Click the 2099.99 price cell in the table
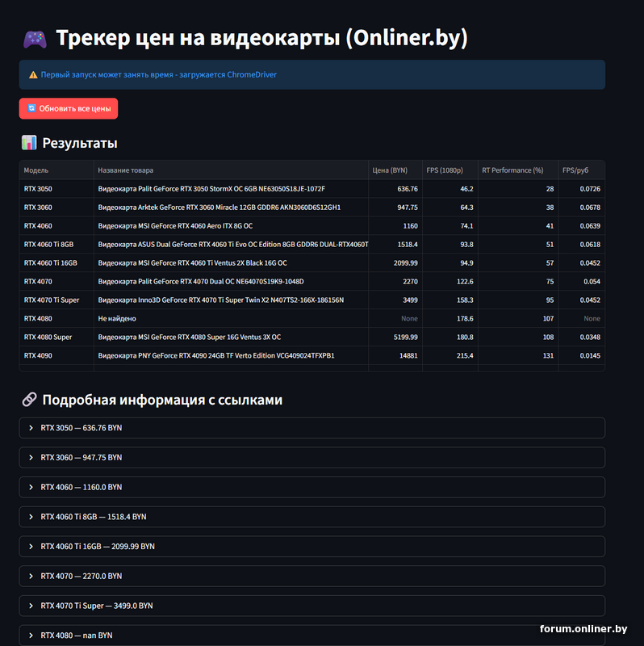 point(395,263)
